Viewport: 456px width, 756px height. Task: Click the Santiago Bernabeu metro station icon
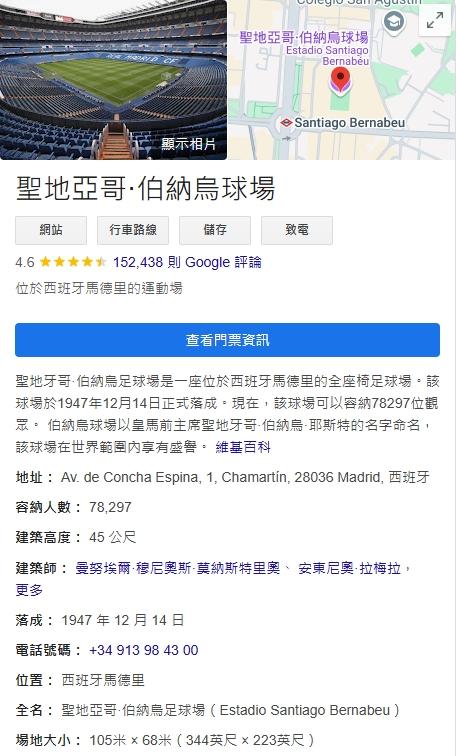286,123
